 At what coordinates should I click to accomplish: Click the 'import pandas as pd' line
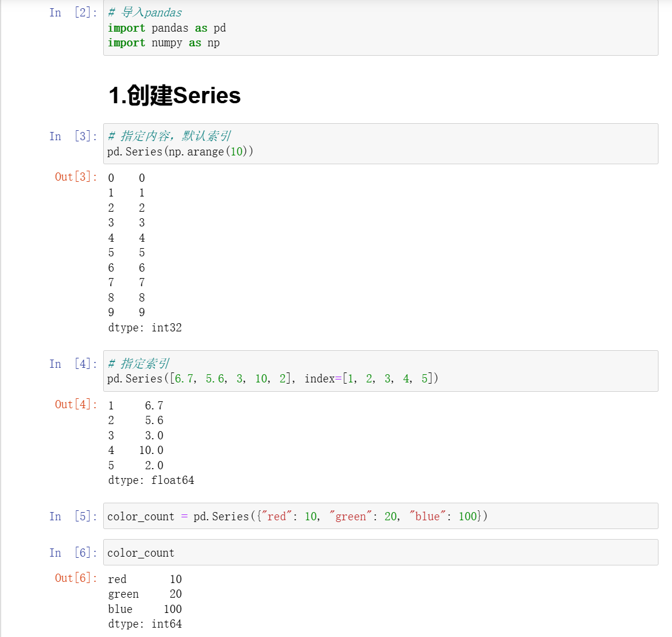(167, 28)
